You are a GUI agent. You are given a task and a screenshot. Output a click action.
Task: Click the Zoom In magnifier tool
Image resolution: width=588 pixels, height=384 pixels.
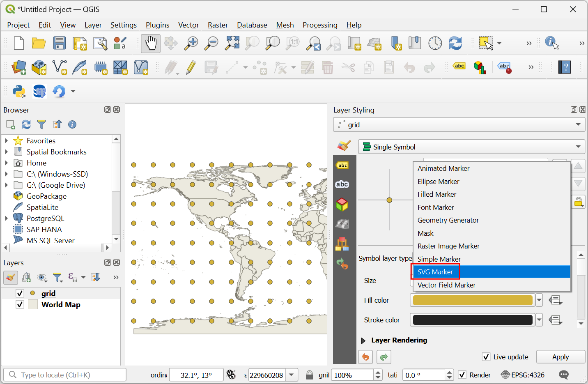click(191, 44)
